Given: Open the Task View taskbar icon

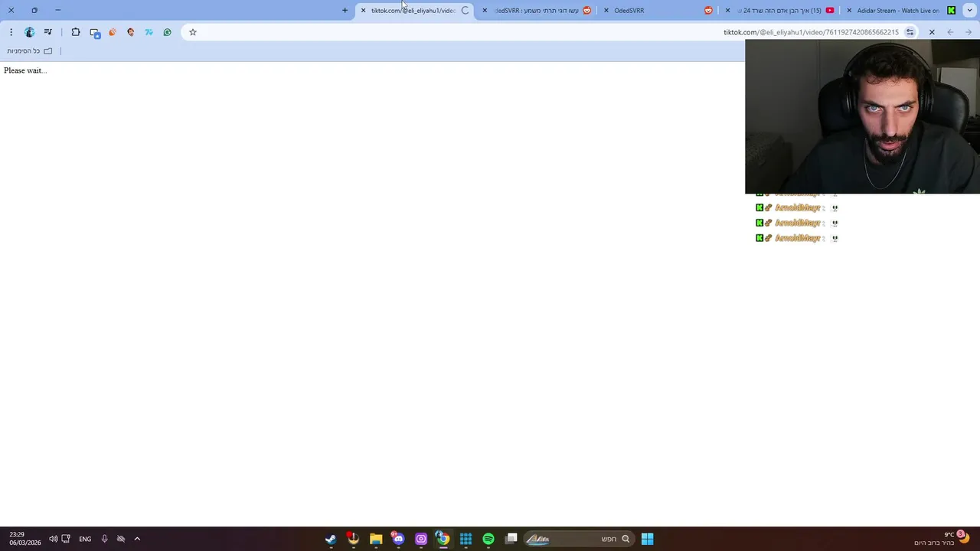Looking at the screenshot, I should pyautogui.click(x=511, y=539).
